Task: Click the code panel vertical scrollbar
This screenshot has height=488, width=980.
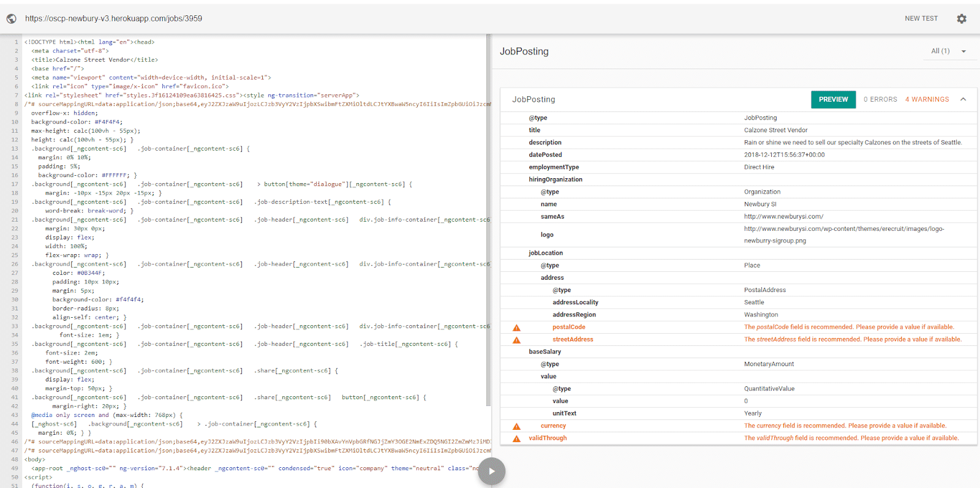Action: 488,220
